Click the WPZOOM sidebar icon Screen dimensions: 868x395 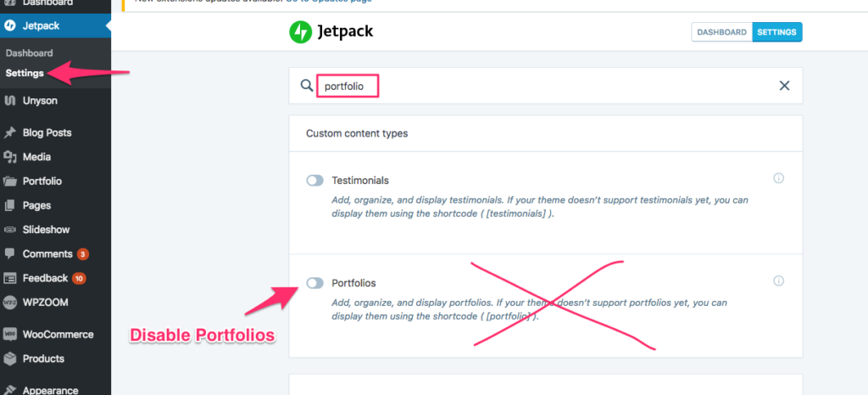coord(10,302)
